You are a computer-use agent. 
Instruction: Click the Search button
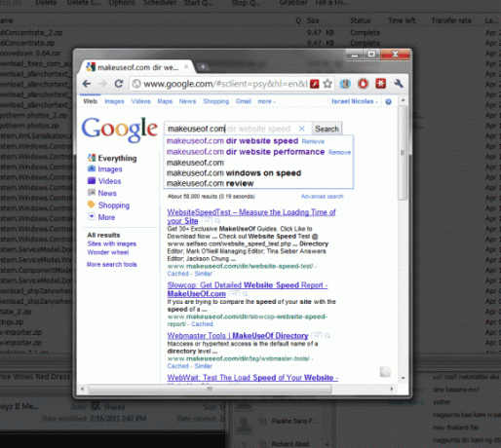[327, 129]
